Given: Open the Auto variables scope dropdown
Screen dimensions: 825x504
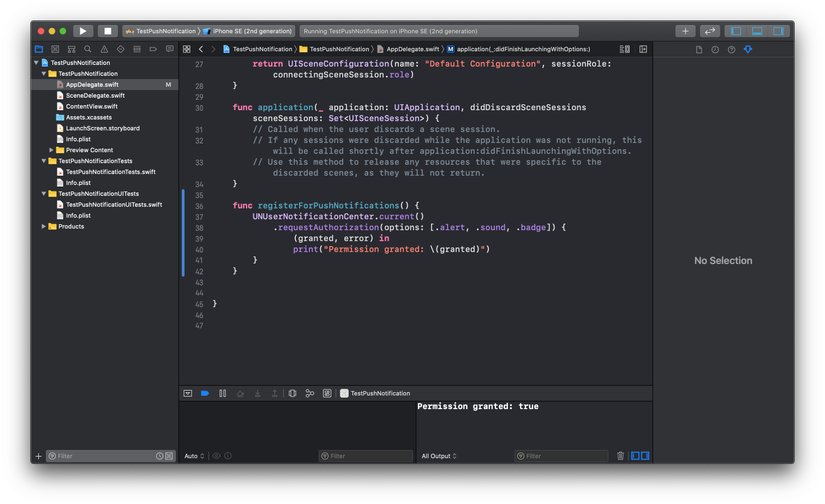Looking at the screenshot, I should tap(194, 456).
